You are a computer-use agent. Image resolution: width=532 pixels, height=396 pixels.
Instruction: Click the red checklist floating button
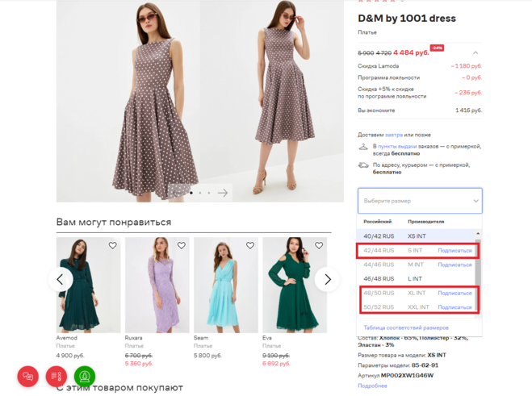tap(57, 376)
